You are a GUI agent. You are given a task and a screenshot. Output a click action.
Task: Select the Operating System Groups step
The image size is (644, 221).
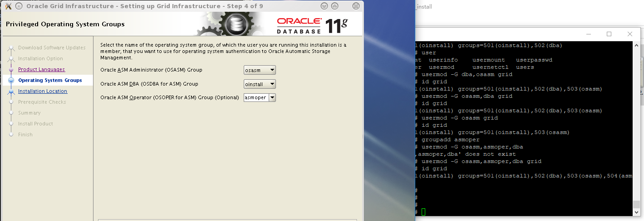click(x=50, y=80)
